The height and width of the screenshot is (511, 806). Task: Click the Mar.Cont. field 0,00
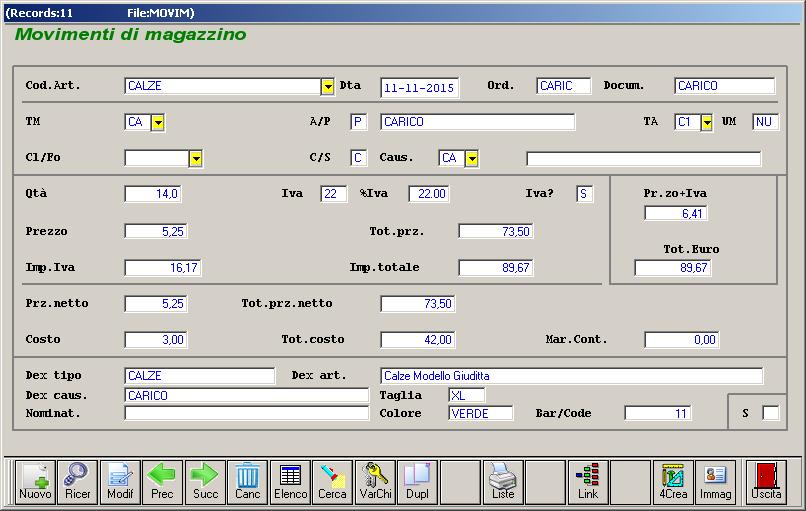pos(682,340)
